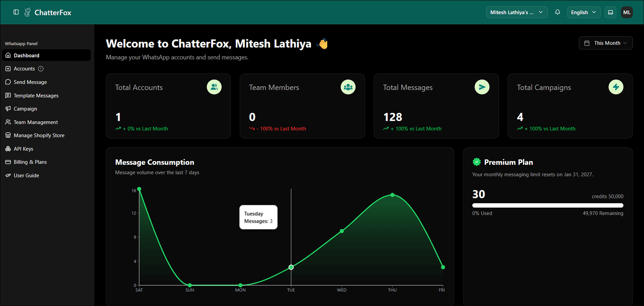
Task: Click the Team Management people icon
Action: (x=8, y=122)
